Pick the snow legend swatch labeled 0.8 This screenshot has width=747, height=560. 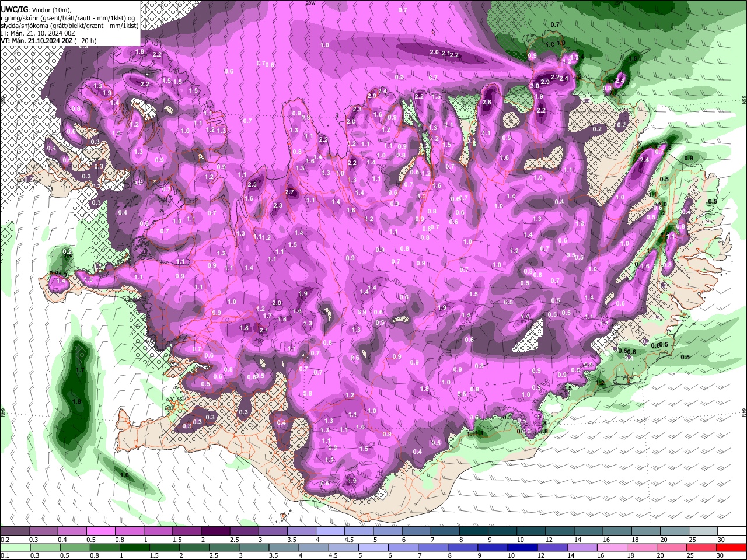(x=130, y=531)
